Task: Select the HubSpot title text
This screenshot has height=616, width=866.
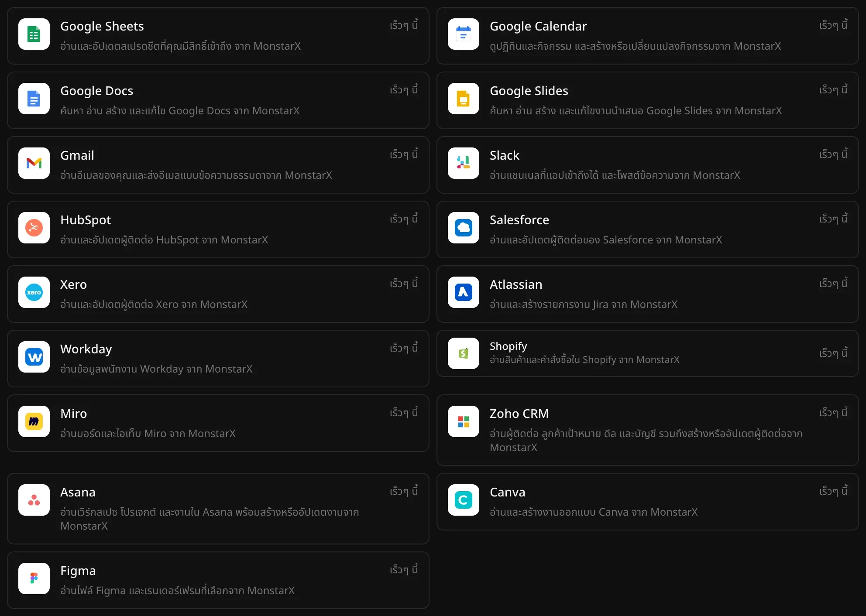Action: 86,220
